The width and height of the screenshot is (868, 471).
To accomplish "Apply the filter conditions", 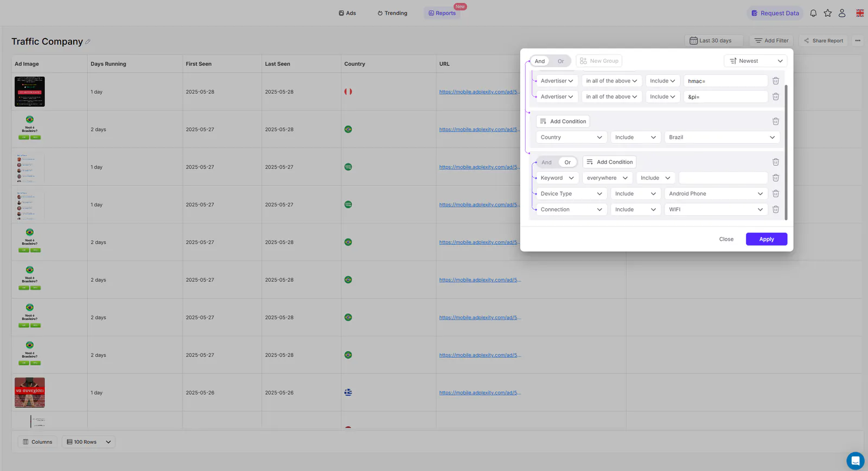I will coord(766,239).
